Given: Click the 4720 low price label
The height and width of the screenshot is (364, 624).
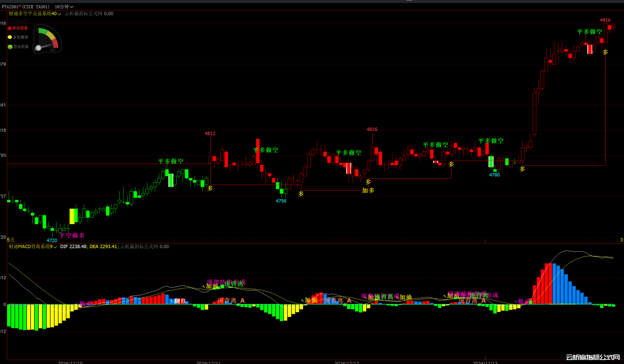Looking at the screenshot, I should pos(52,240).
